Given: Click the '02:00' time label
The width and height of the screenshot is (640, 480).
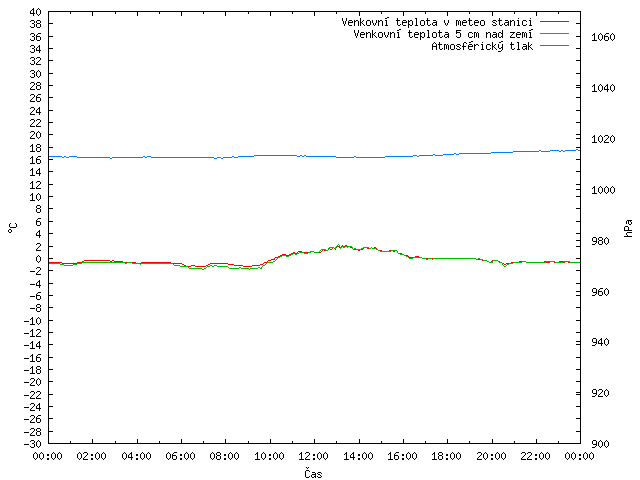Looking at the screenshot, I should click(92, 456).
